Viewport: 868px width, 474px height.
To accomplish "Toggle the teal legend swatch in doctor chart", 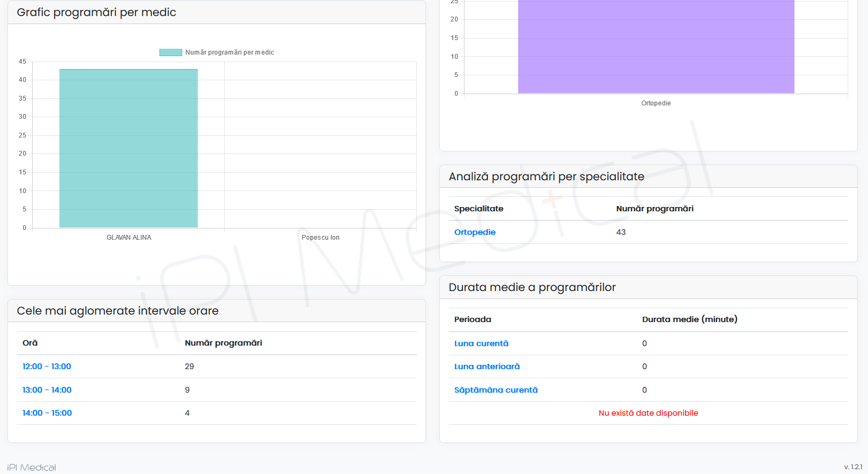I will [171, 52].
